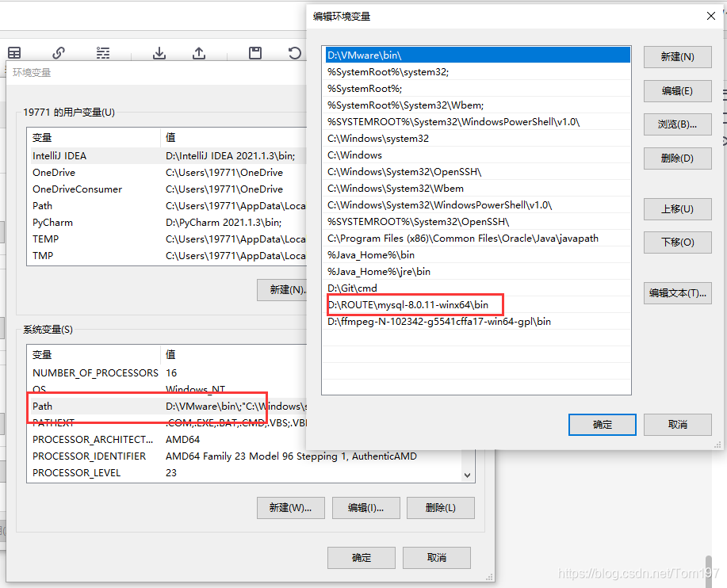The image size is (727, 588).
Task: Close the 编辑环境变量 dialog with X
Action: [711, 16]
